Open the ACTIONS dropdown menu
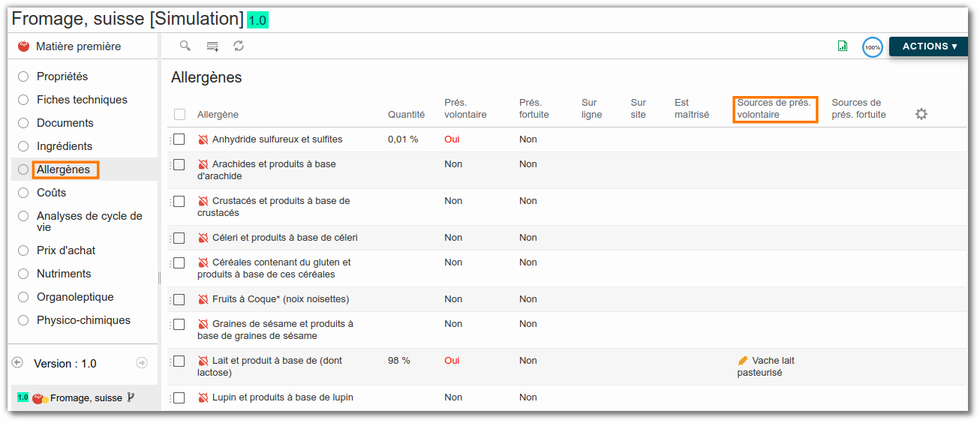980x423 pixels. [928, 46]
